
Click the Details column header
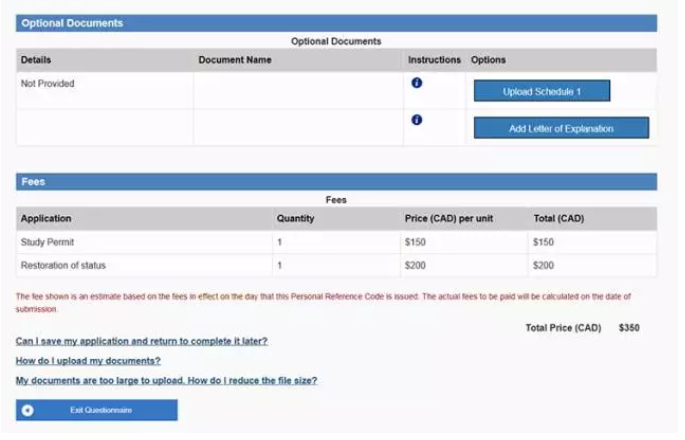click(x=36, y=60)
